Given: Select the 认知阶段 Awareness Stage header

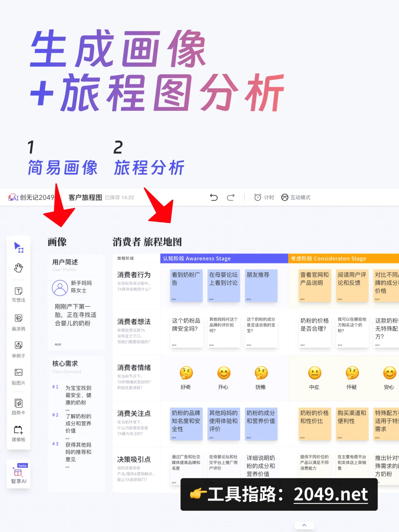Looking at the screenshot, I should [224, 258].
